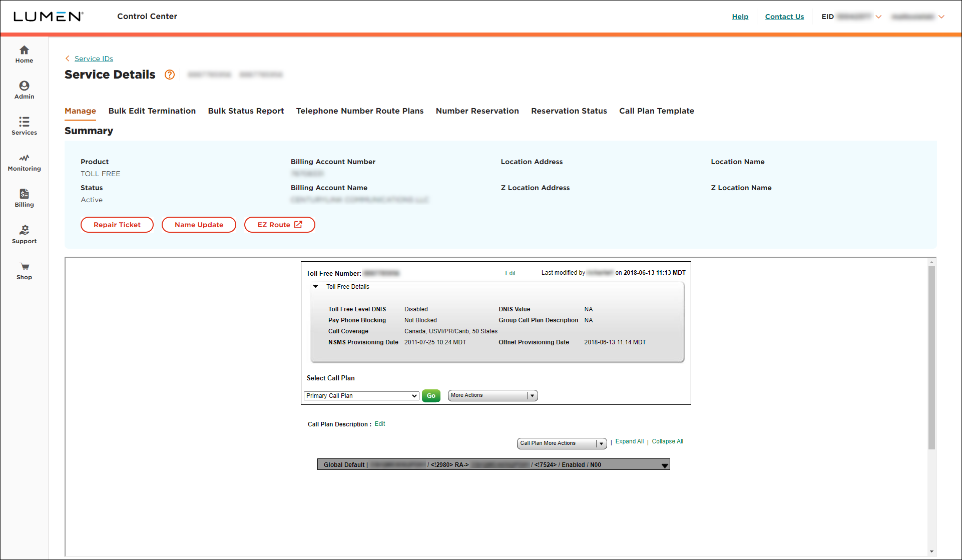The width and height of the screenshot is (962, 560).
Task: Click the Admin icon in sidebar
Action: 25,86
